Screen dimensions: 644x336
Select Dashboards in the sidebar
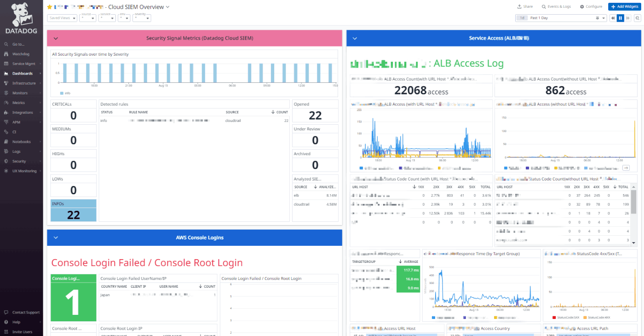click(x=22, y=74)
